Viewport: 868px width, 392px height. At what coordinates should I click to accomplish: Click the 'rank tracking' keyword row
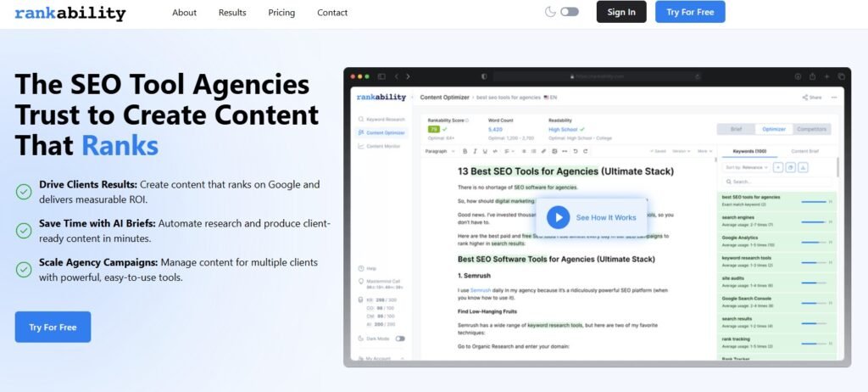click(x=776, y=343)
